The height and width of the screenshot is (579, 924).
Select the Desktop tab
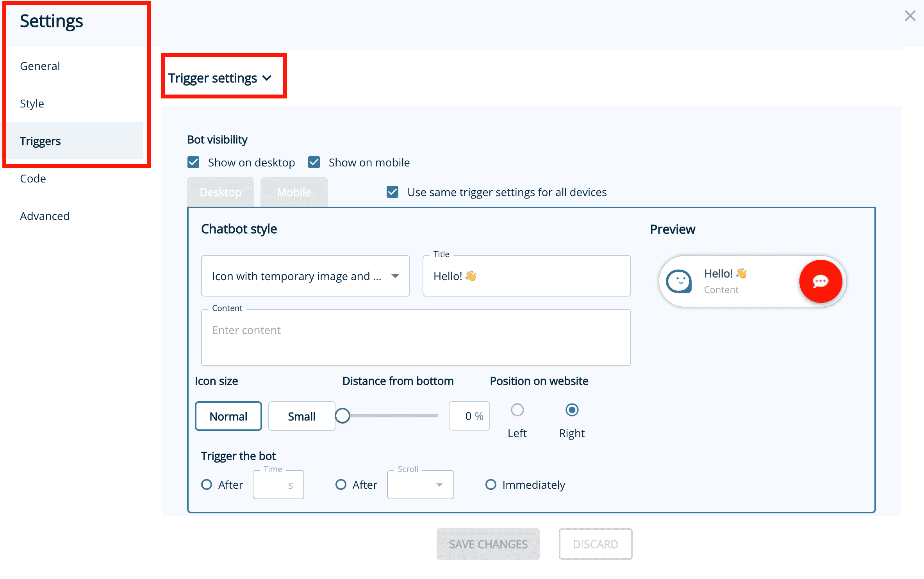point(220,192)
